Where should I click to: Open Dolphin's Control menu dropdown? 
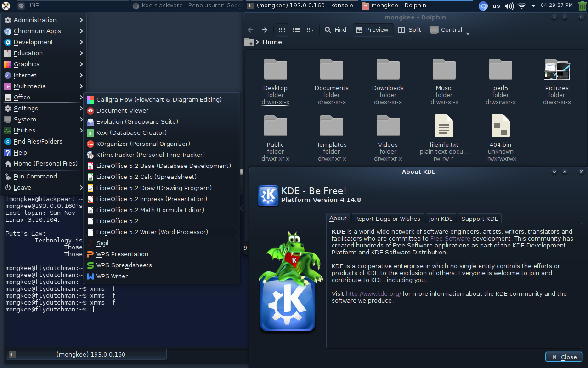[449, 30]
